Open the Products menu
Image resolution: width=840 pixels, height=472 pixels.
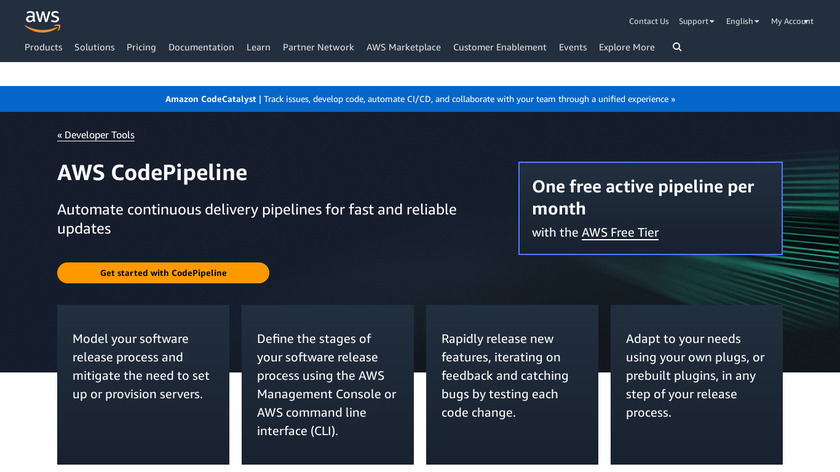43,47
